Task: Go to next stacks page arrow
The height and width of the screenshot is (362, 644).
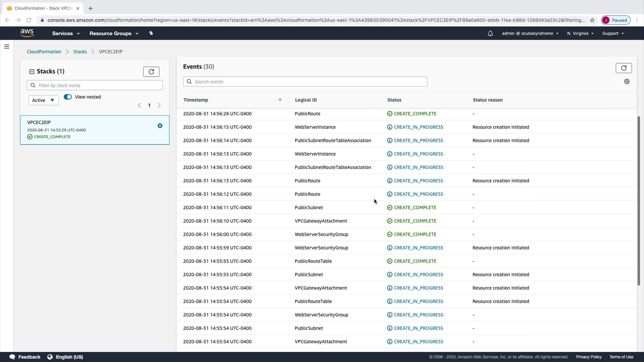Action: pos(159,105)
